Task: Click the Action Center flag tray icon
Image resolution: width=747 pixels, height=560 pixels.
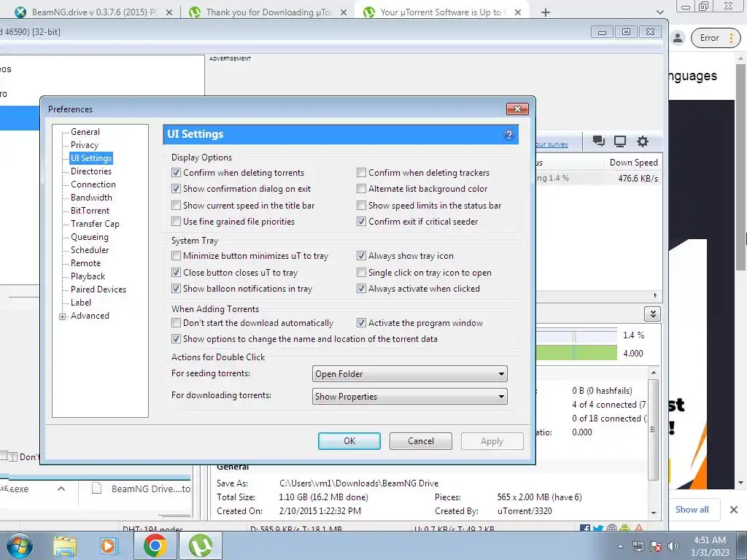Action: point(656,546)
